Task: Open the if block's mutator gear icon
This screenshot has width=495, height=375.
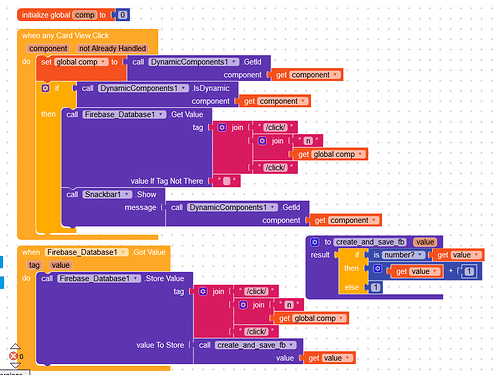Action: point(45,88)
